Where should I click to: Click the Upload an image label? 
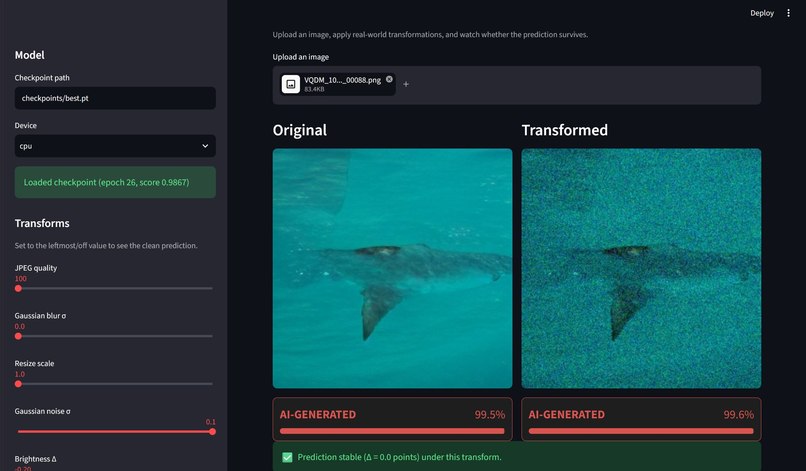301,57
